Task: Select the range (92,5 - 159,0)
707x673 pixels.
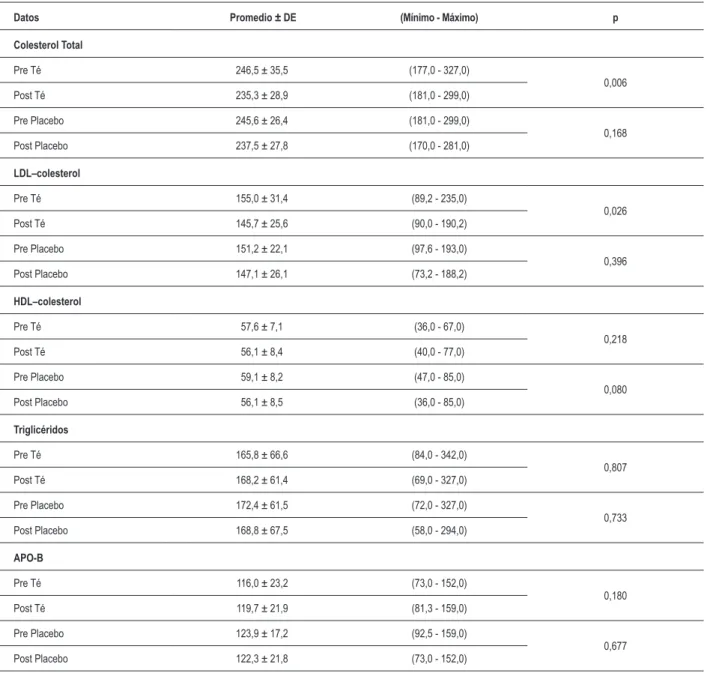Action: [x=439, y=633]
